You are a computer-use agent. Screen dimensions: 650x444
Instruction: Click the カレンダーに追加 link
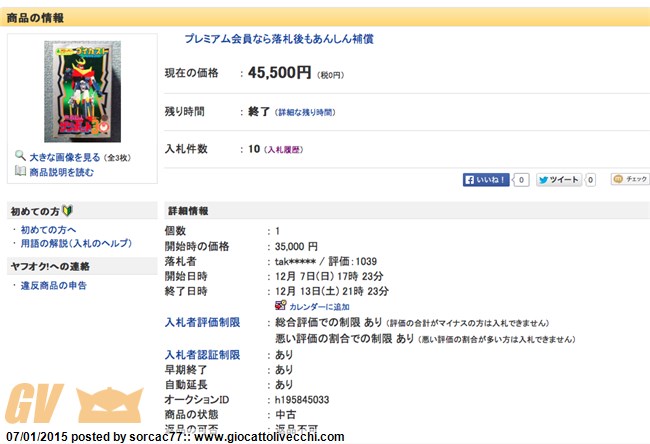click(x=319, y=307)
